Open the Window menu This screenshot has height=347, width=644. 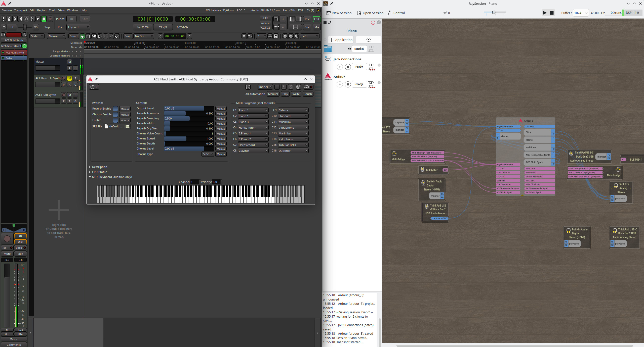[x=72, y=10]
